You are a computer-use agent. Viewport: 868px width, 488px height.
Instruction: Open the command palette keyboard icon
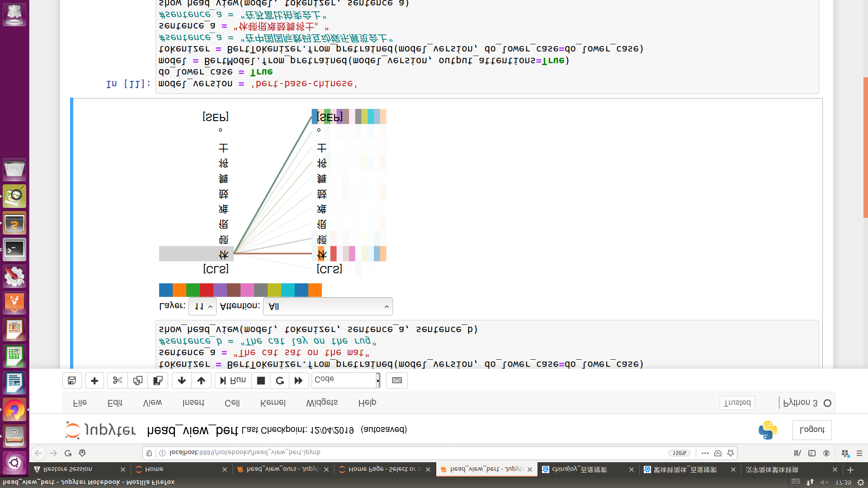click(397, 380)
